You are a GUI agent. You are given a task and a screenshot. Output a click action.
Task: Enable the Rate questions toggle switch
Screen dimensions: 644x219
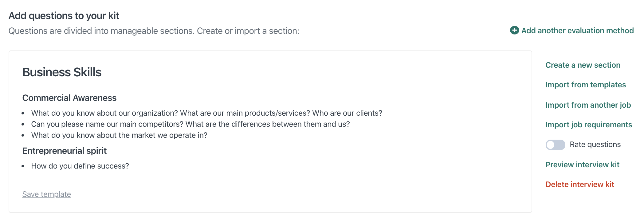555,145
